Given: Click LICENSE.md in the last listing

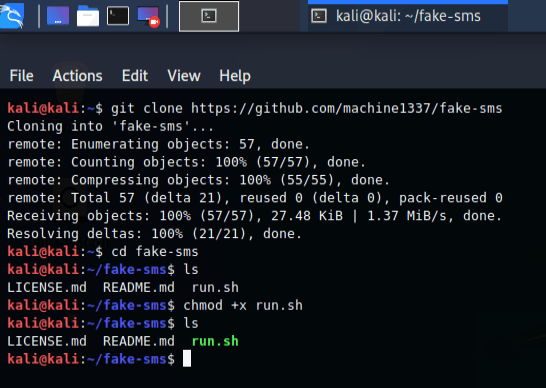Looking at the screenshot, I should pos(47,341).
